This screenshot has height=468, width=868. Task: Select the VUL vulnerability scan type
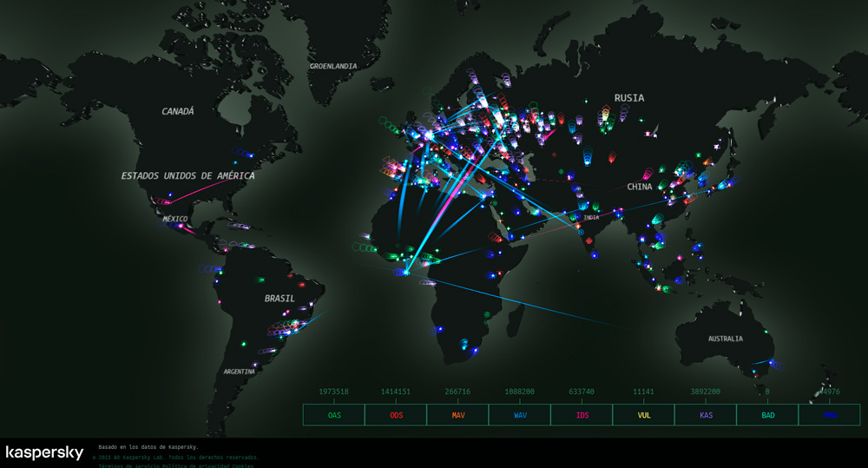click(x=643, y=415)
